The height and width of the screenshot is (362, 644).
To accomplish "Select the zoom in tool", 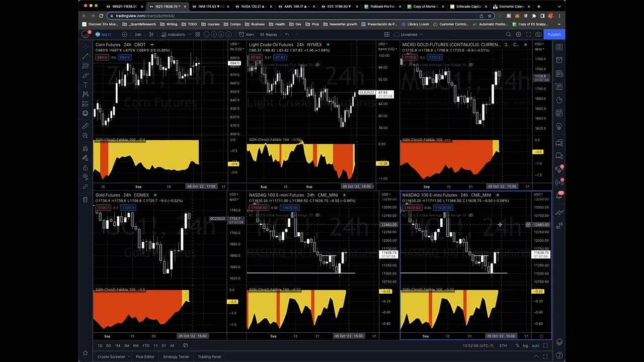I will tap(85, 136).
